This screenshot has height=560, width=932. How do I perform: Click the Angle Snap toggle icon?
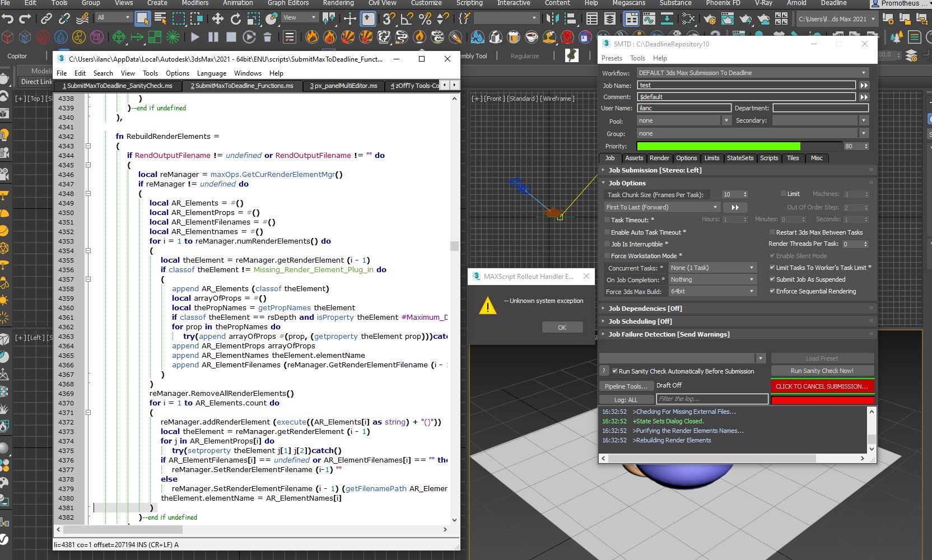407,19
